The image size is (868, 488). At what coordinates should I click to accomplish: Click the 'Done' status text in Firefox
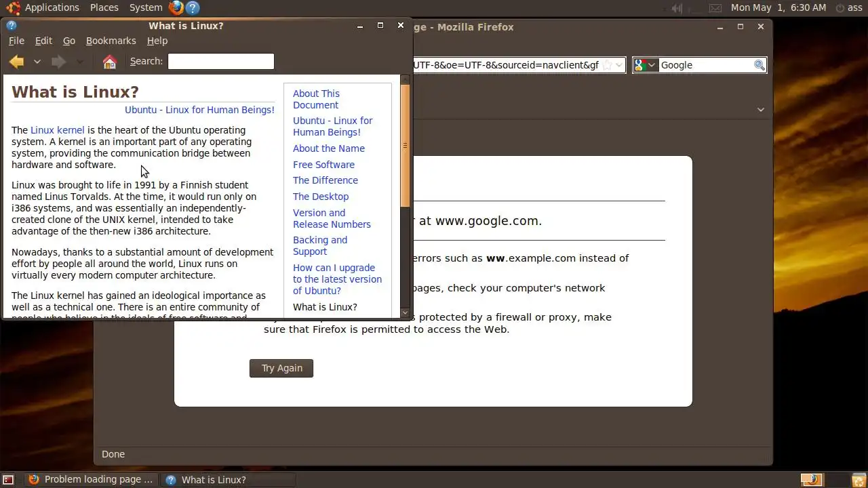(113, 454)
